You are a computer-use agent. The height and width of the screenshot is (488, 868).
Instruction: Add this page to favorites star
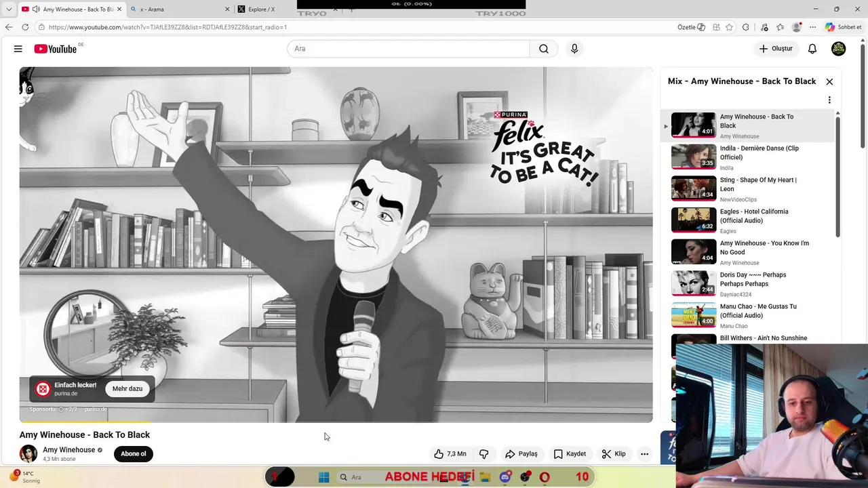(729, 27)
